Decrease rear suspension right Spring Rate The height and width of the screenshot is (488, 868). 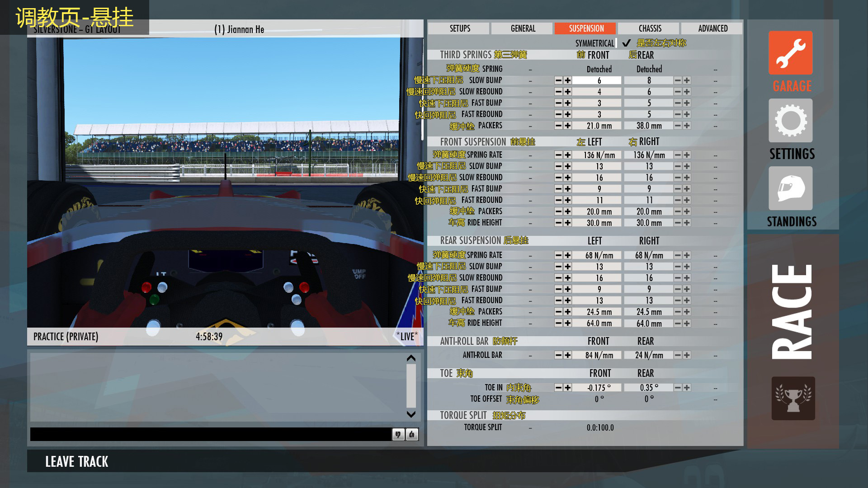[678, 255]
